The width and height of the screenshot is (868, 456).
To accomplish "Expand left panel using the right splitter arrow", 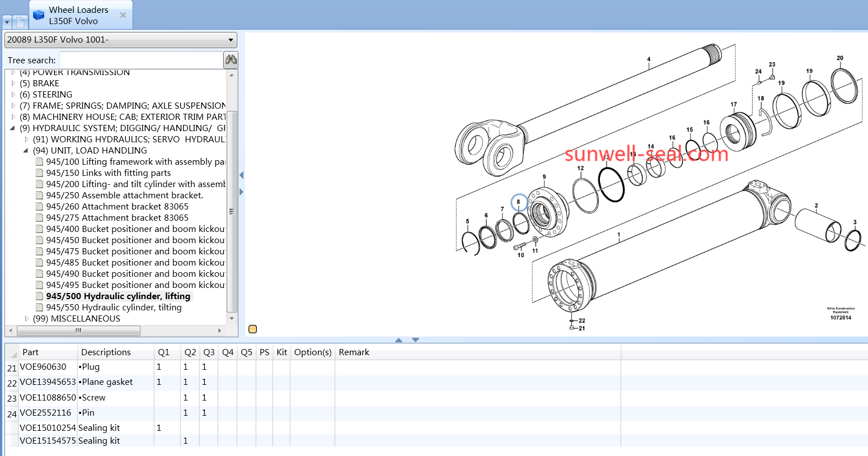I will [x=241, y=192].
